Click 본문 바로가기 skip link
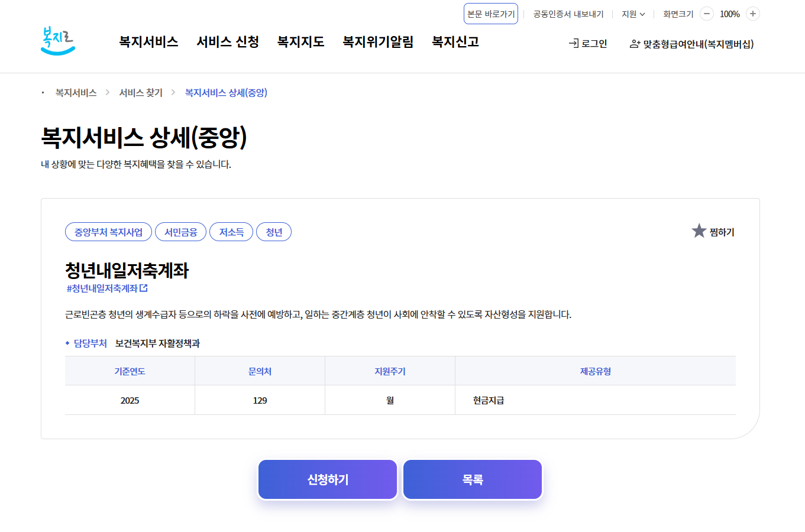The width and height of the screenshot is (805, 532). [x=491, y=14]
